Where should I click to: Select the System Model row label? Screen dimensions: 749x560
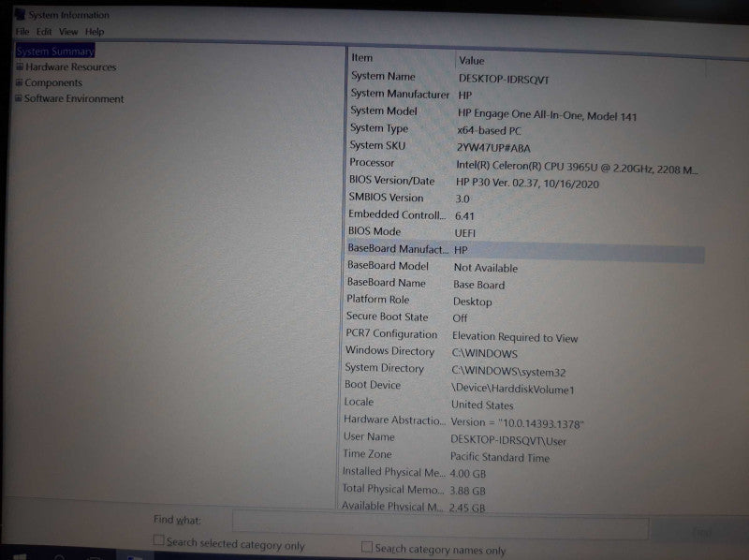point(384,111)
